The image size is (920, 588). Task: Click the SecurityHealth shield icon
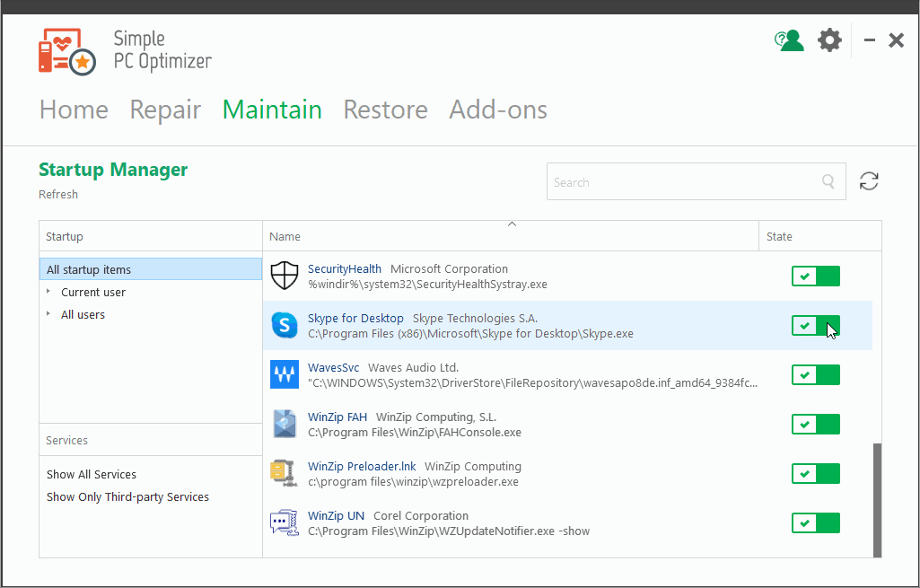click(x=285, y=276)
